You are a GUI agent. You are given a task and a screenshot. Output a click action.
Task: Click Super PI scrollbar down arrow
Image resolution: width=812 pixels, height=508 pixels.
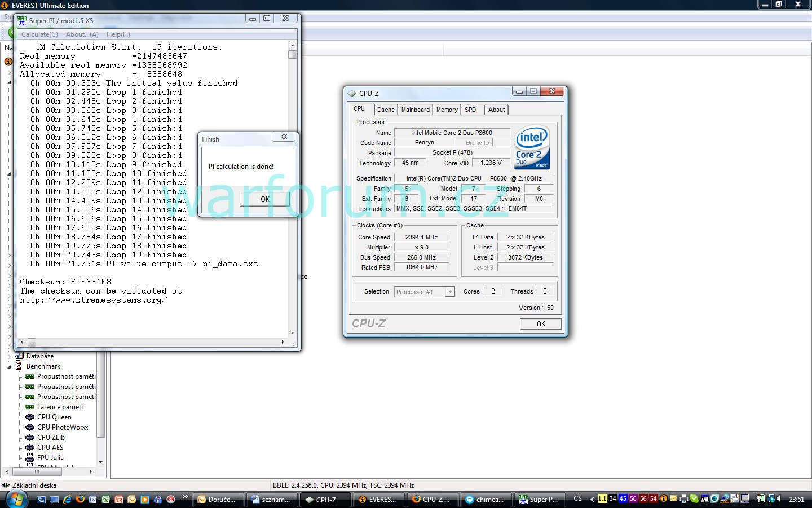pyautogui.click(x=293, y=333)
